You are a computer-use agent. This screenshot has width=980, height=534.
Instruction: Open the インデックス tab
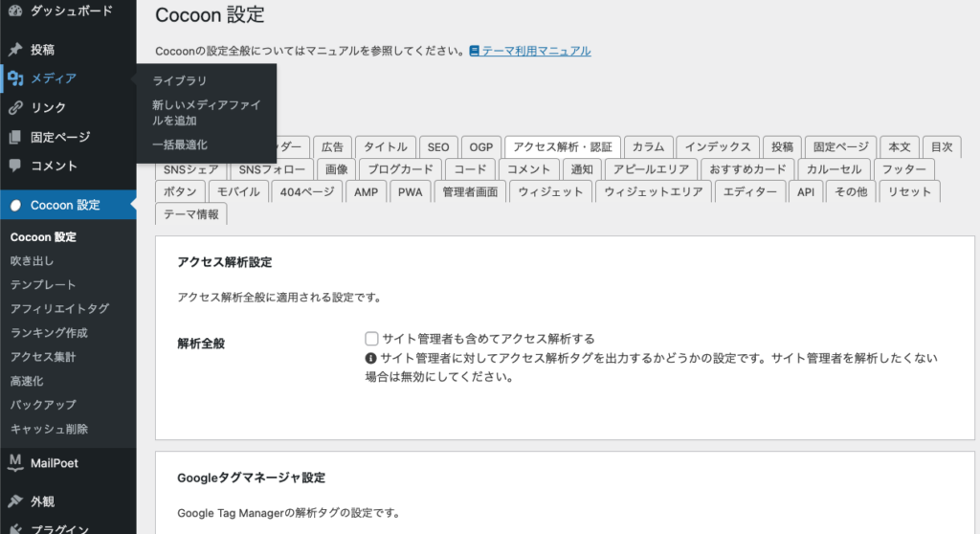click(x=718, y=147)
